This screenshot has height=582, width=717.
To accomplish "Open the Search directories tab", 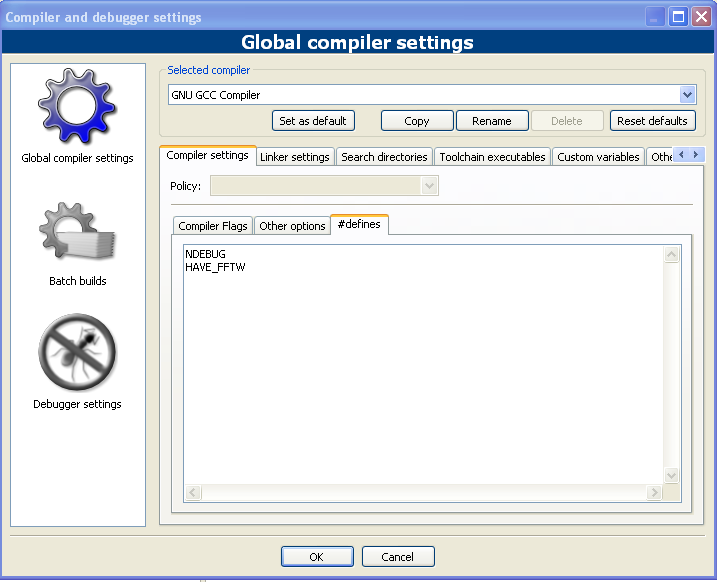I will click(384, 157).
